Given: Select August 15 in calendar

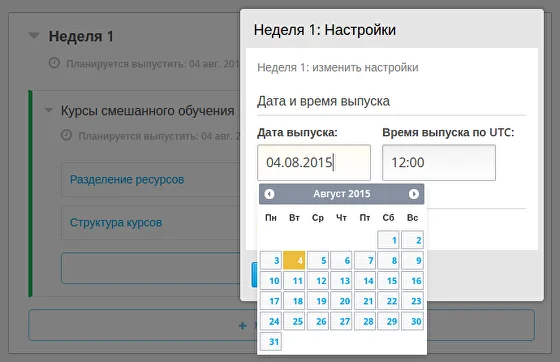Looking at the screenshot, I should click(x=388, y=281).
